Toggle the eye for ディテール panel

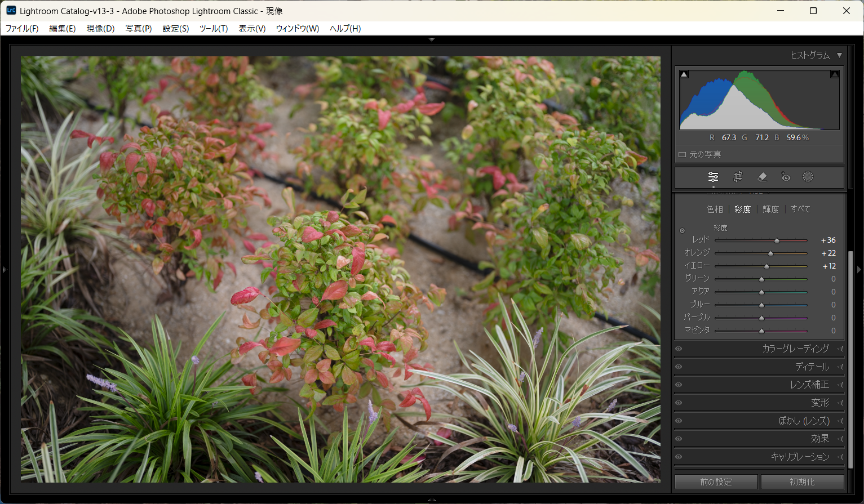pyautogui.click(x=679, y=367)
